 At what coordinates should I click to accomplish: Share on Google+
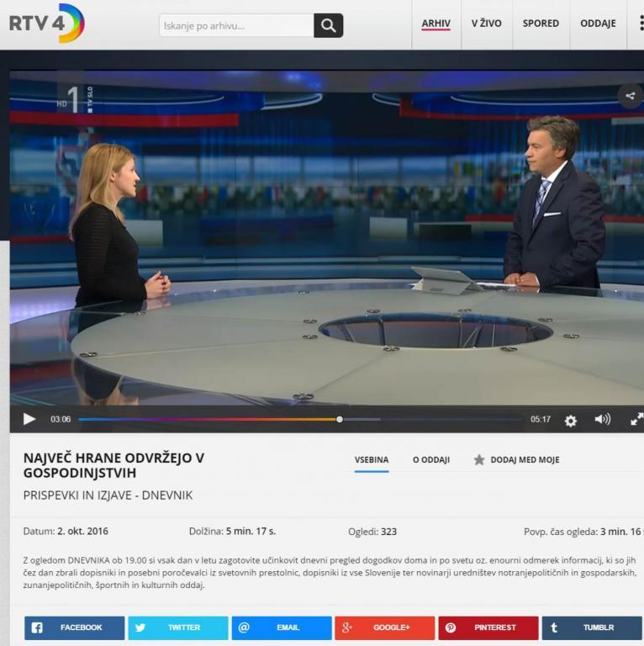384,627
